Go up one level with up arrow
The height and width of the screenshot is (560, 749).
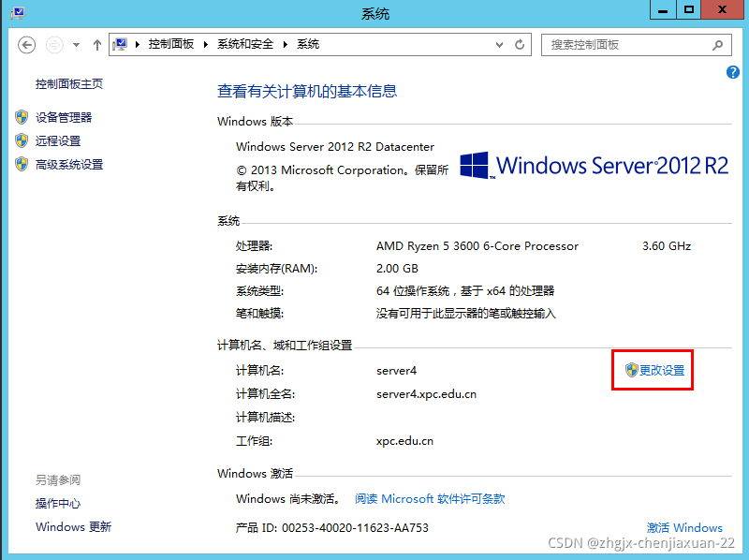pyautogui.click(x=97, y=45)
